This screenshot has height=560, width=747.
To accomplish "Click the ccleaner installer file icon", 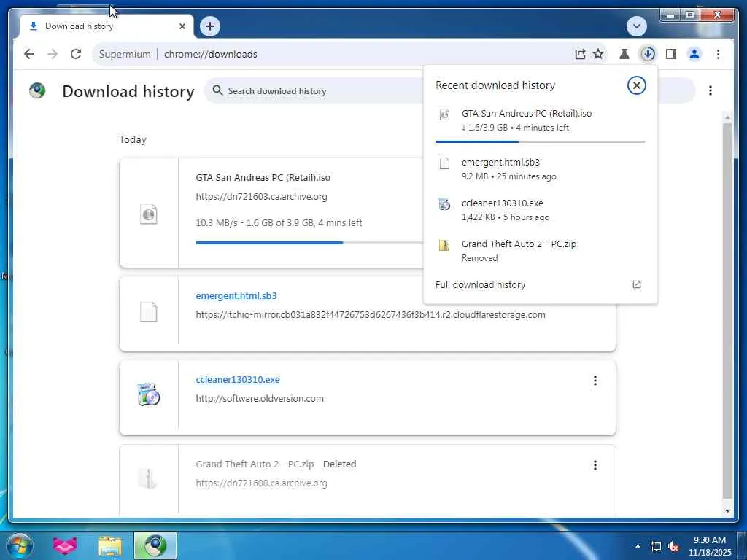I will pyautogui.click(x=149, y=394).
